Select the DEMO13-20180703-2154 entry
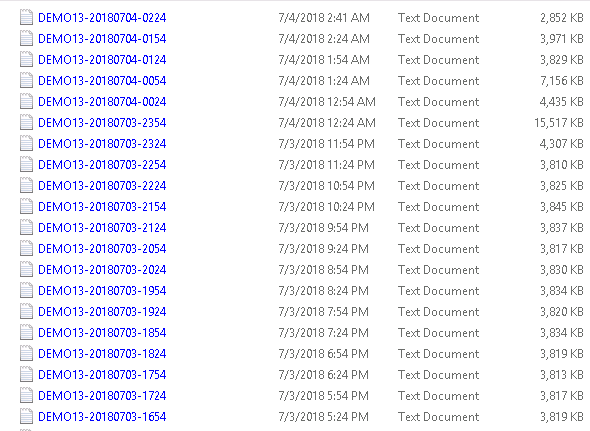This screenshot has width=590, height=431. (102, 207)
